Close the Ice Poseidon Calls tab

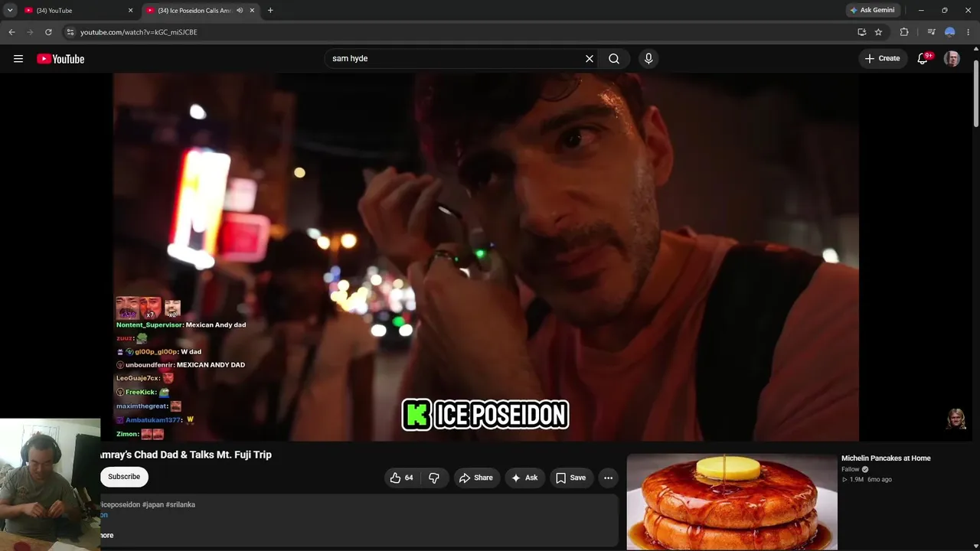(252, 11)
